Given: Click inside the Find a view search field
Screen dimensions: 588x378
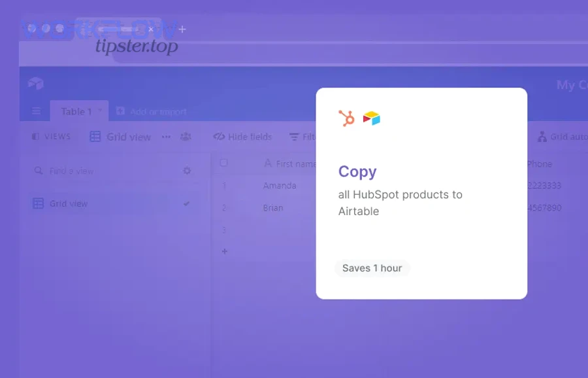Looking at the screenshot, I should (x=72, y=171).
